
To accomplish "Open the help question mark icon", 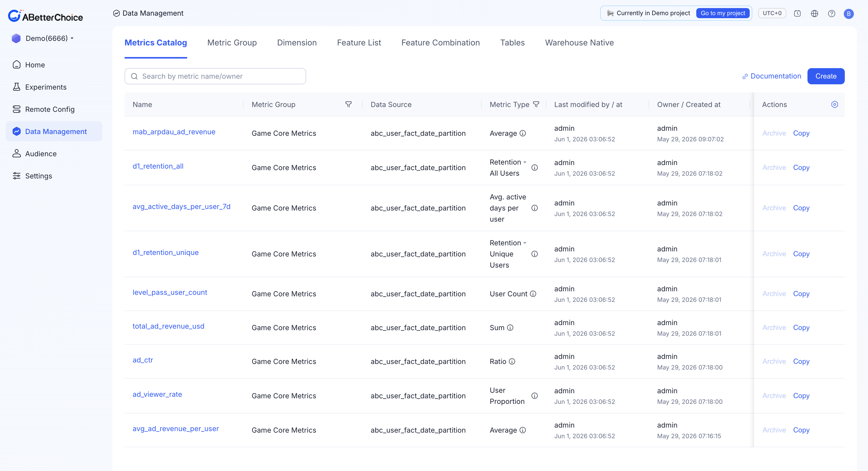I will click(832, 13).
